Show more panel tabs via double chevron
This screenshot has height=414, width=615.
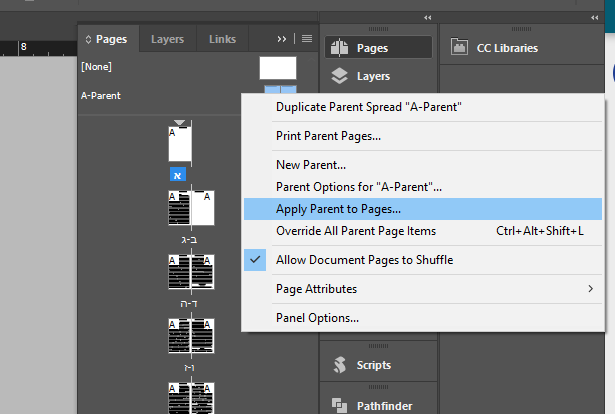(x=282, y=39)
